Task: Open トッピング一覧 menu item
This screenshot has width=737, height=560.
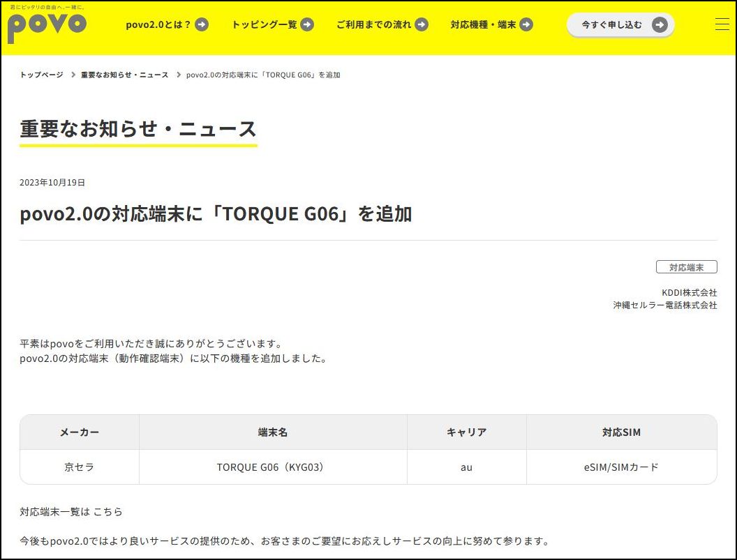Action: [273, 24]
